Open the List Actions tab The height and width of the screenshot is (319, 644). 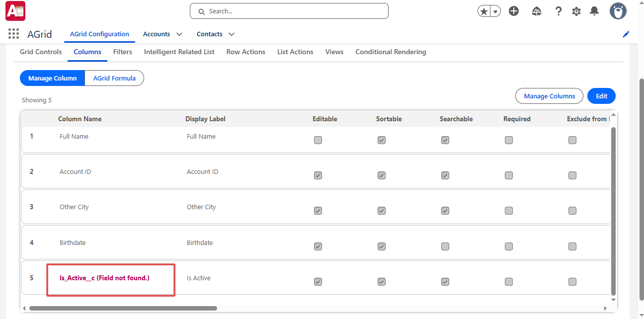click(295, 52)
